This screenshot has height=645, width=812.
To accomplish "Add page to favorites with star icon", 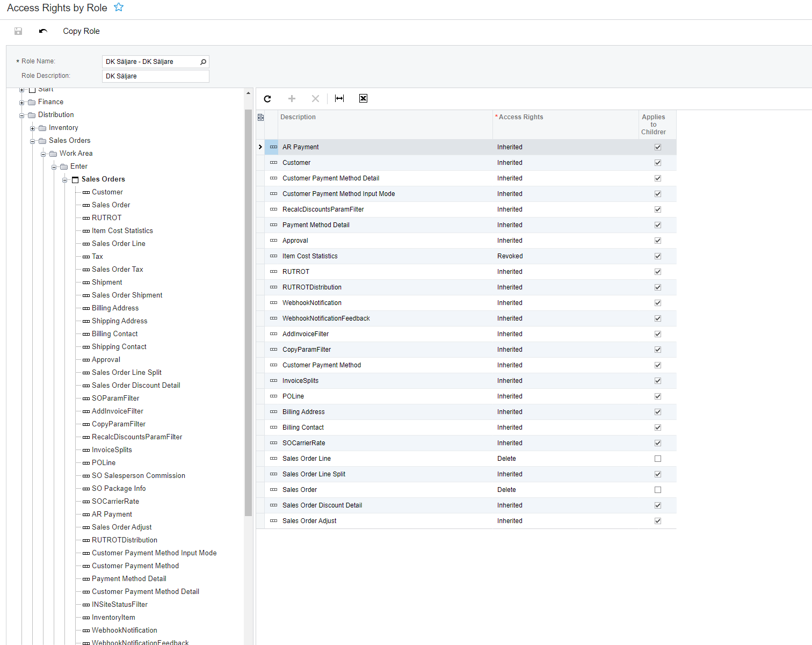I will point(119,8).
